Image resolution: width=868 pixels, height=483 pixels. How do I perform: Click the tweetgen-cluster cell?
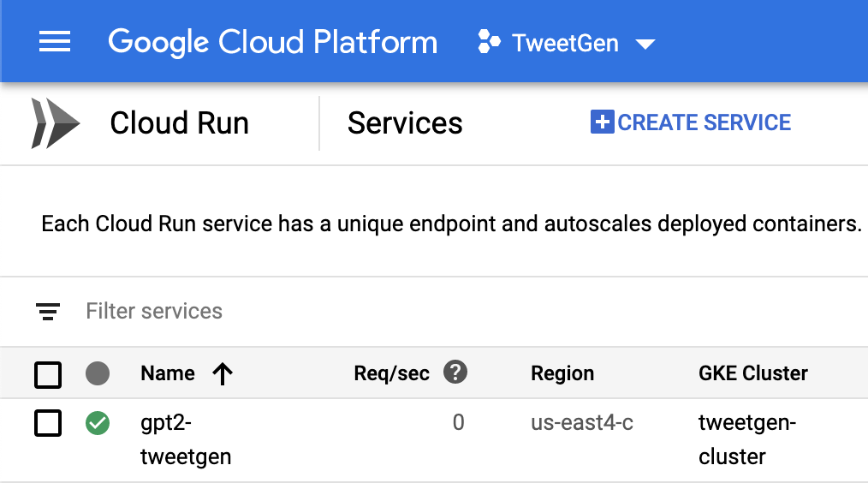tap(746, 440)
